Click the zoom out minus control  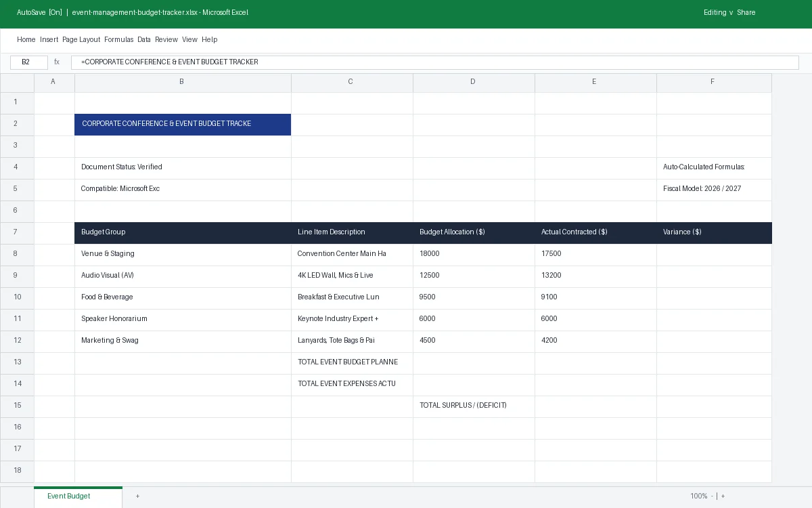pyautogui.click(x=712, y=496)
